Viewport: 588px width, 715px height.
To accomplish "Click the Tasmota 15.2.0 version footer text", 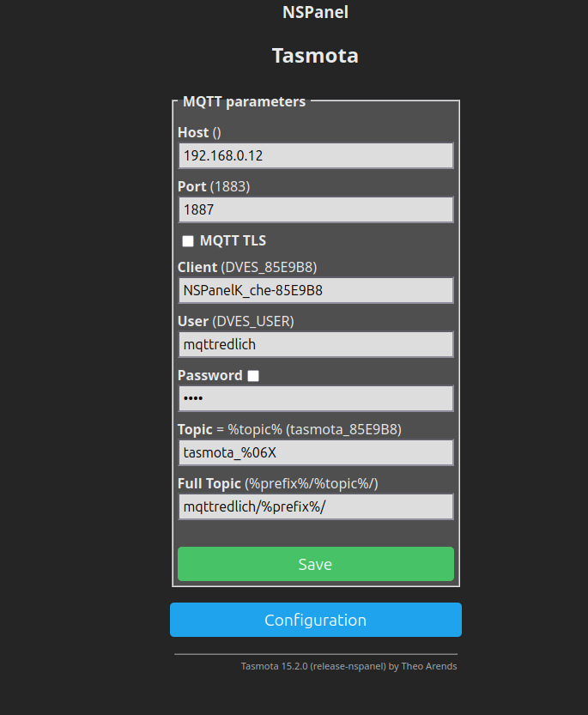I will 349,666.
